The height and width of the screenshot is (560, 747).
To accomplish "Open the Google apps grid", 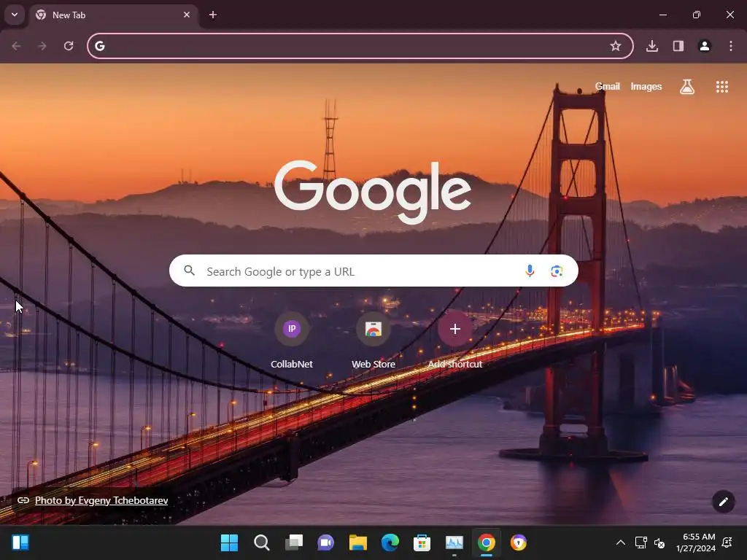I will pos(722,86).
